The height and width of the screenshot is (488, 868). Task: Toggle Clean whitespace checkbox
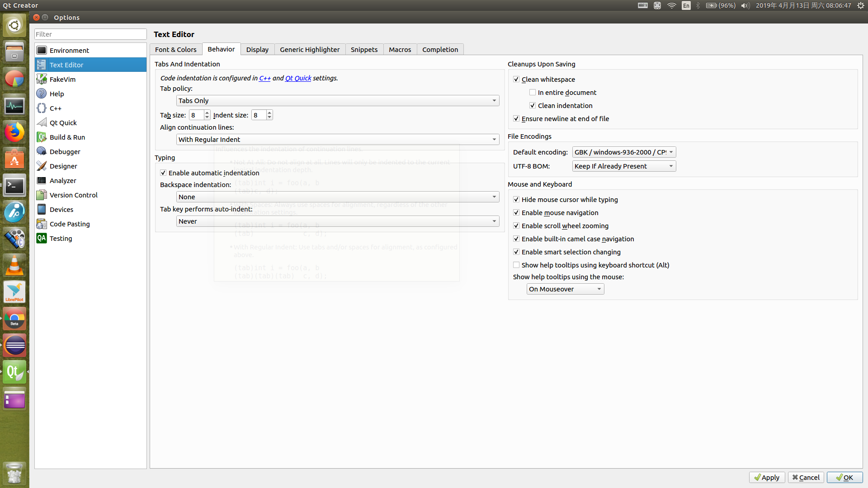(516, 79)
